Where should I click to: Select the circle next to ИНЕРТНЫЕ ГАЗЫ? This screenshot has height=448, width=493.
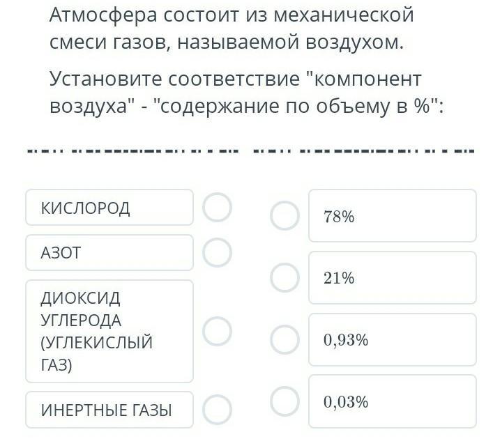click(218, 410)
